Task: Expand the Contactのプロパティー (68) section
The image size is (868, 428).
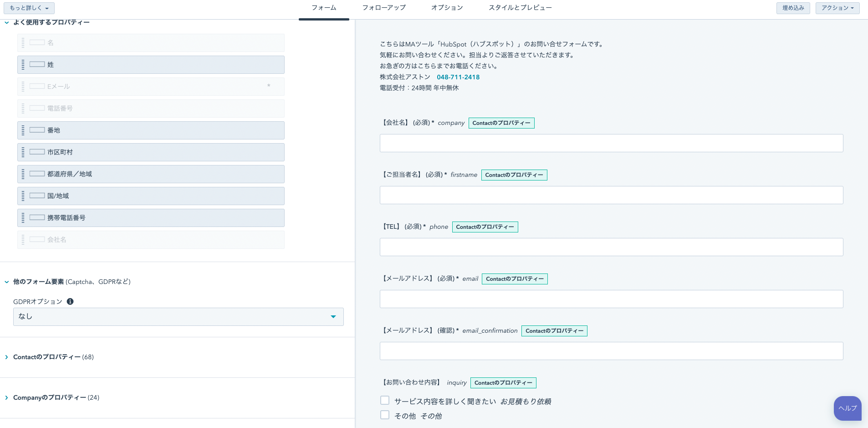Action: tap(6, 357)
